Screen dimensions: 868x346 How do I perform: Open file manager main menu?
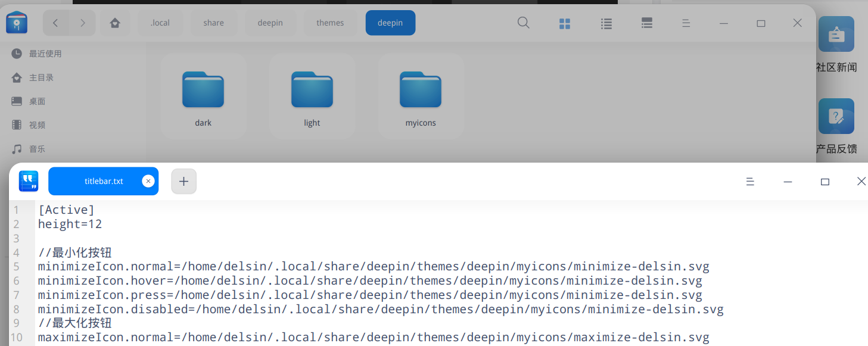tap(686, 23)
